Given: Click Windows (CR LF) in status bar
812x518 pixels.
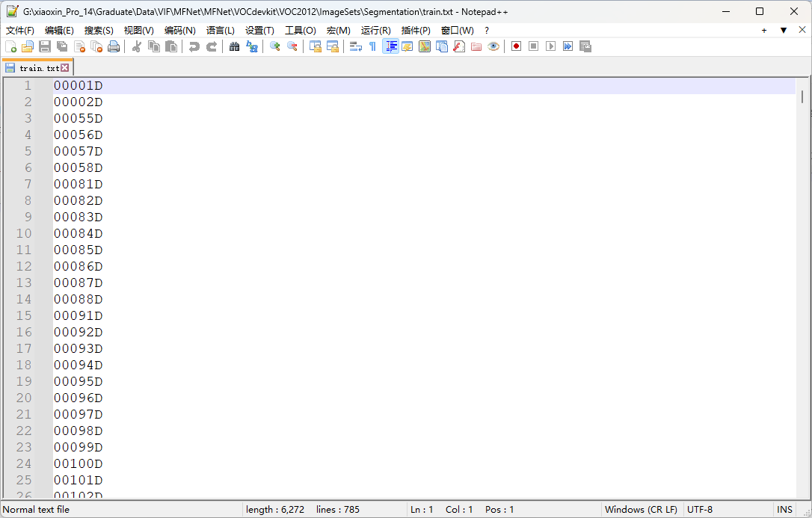Looking at the screenshot, I should click(x=641, y=510).
